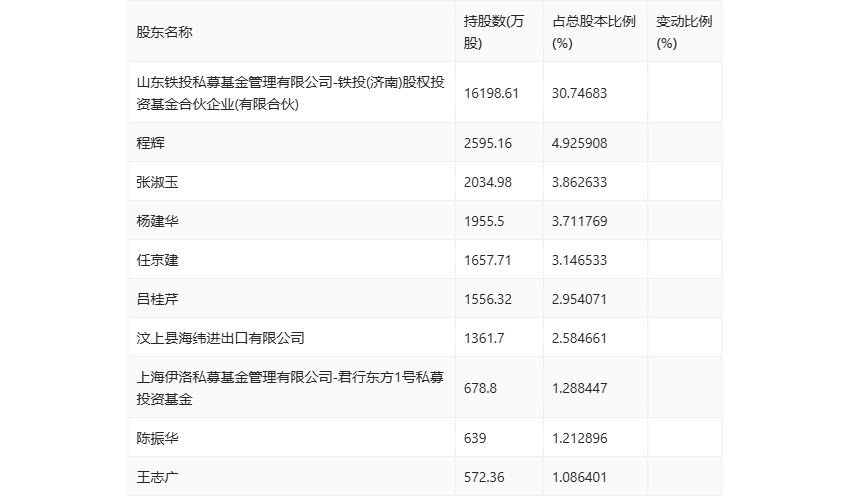Click the 变动比例(%) column header

tap(684, 33)
